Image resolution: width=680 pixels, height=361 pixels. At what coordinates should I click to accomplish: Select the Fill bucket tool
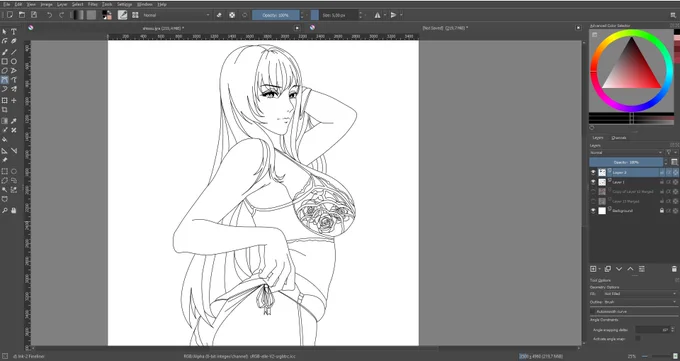click(5, 139)
